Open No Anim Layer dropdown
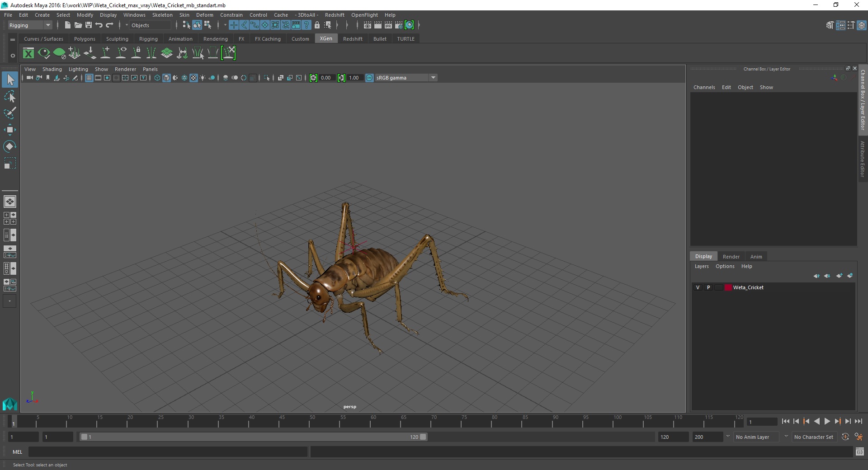 click(x=757, y=437)
